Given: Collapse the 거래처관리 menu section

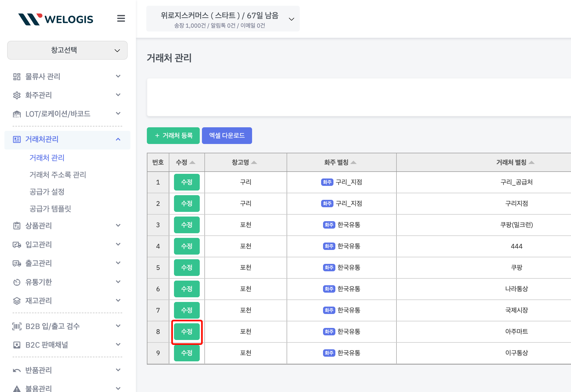Looking at the screenshot, I should [118, 139].
